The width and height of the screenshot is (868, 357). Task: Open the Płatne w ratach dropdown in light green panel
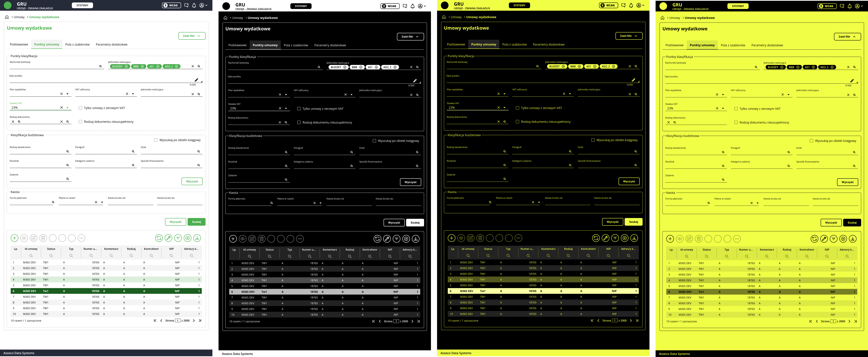[102, 202]
